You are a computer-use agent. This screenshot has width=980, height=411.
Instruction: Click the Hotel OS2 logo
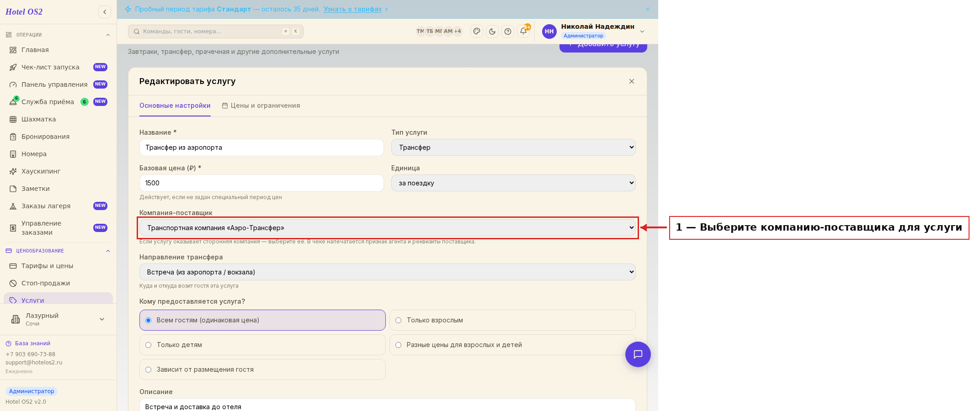pos(24,12)
